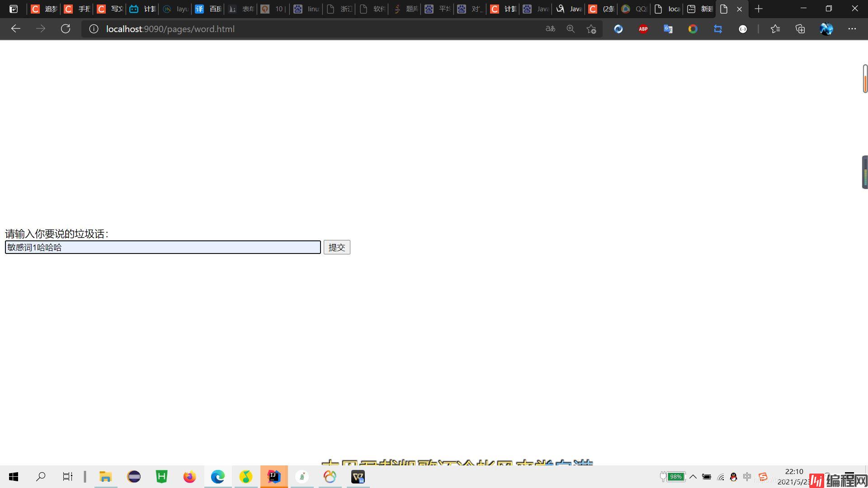This screenshot has width=868, height=488.
Task: Open the Google Translate extension
Action: pos(668,29)
